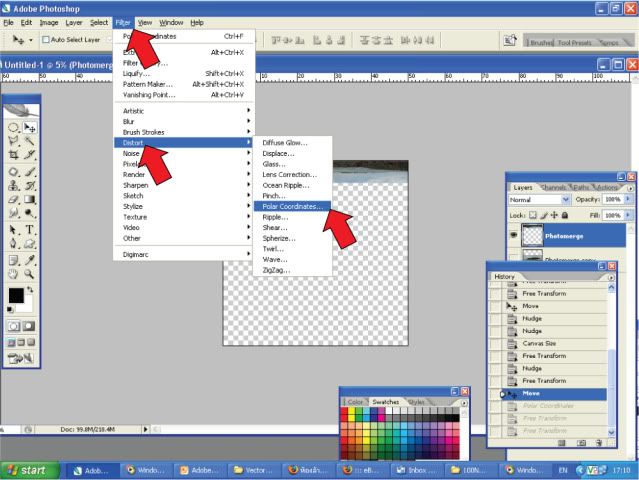Click Go to Bridge icon in options bar
Viewport: 639px width, 480px height.
coord(510,40)
